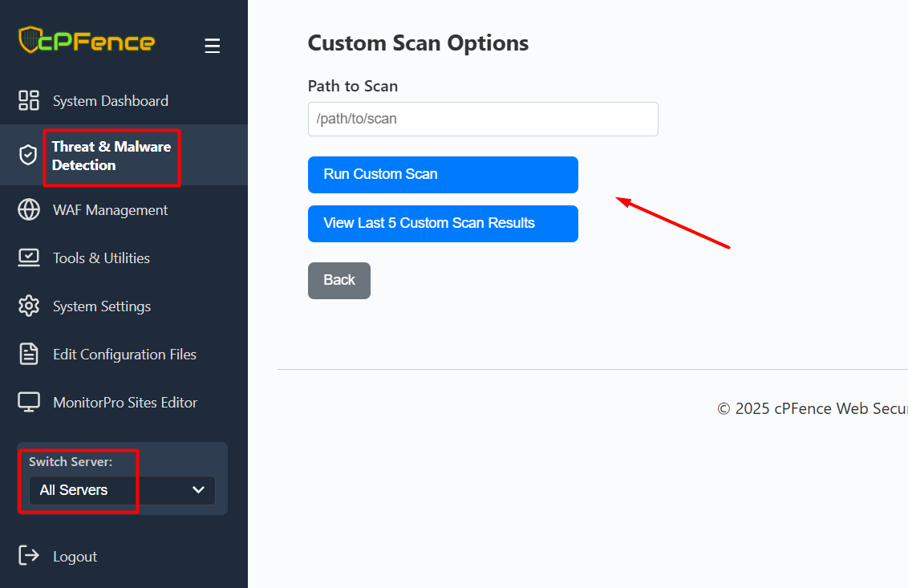Select the System Settings menu label
Viewport: 908px width, 588px height.
coord(102,306)
